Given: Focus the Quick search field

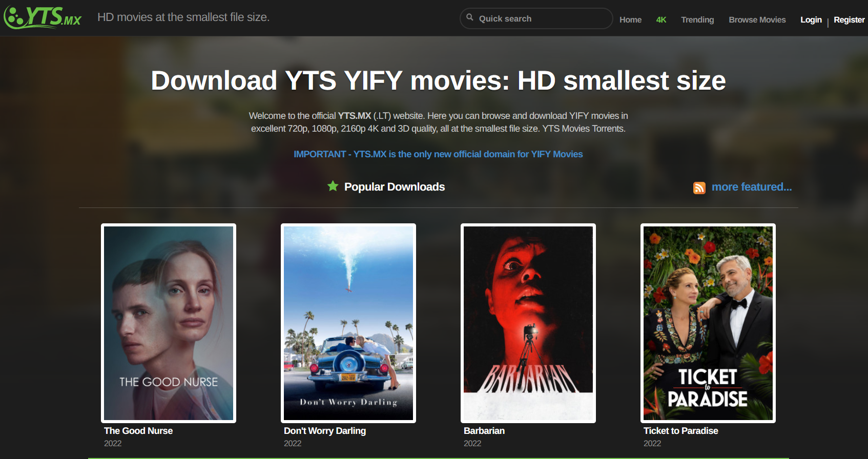Looking at the screenshot, I should (x=536, y=18).
